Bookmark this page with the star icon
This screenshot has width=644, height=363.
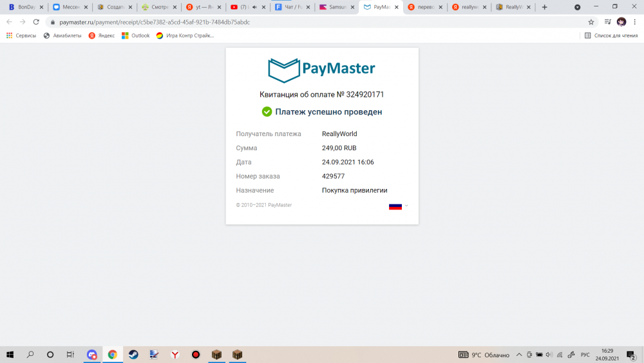[591, 22]
